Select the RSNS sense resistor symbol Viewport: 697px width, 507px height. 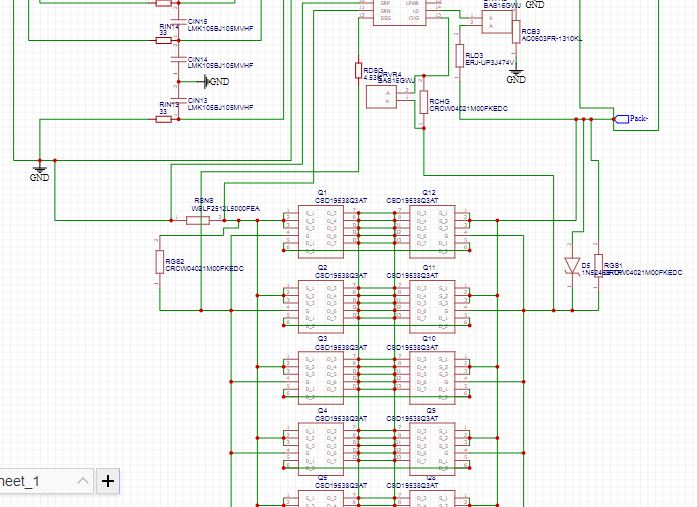198,220
